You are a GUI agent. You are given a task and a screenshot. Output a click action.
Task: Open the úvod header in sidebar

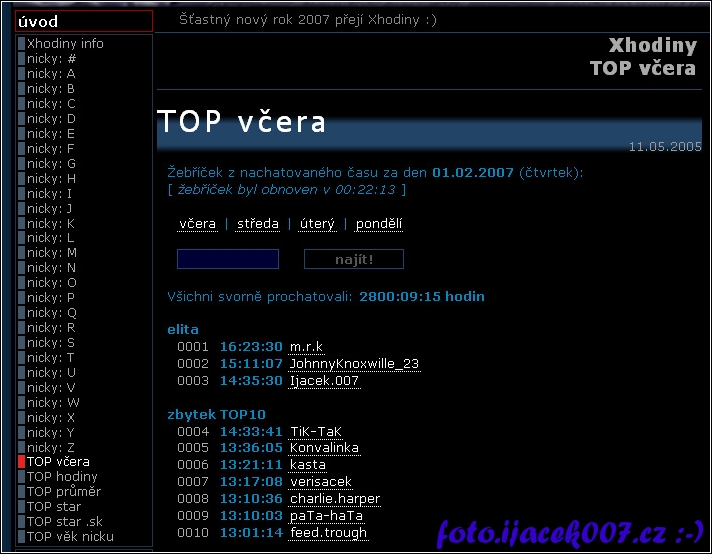click(84, 22)
